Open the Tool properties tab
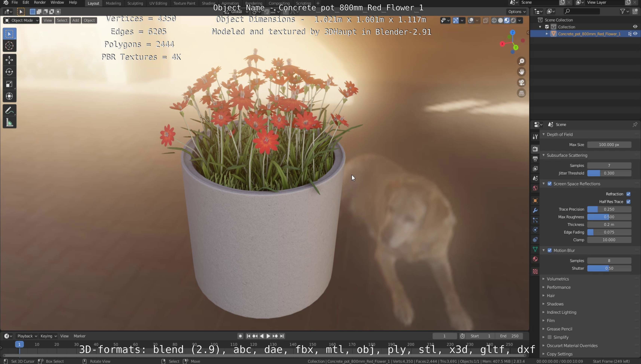Viewport: 641px width, 364px height. [535, 137]
